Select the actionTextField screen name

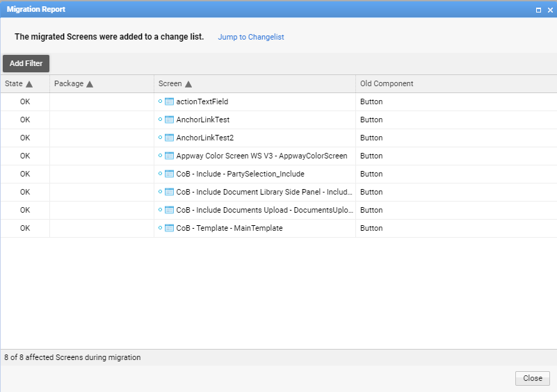pyautogui.click(x=202, y=101)
